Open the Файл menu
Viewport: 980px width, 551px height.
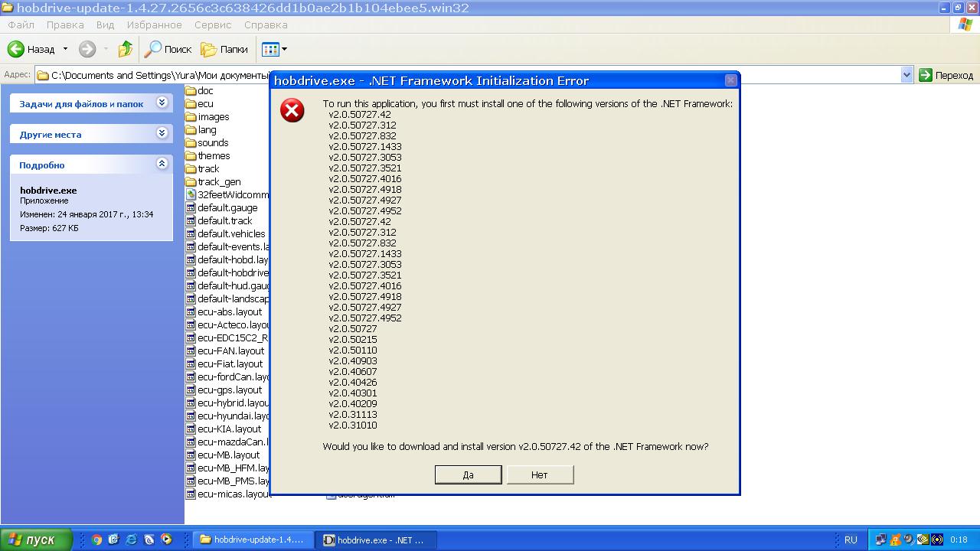tap(21, 24)
